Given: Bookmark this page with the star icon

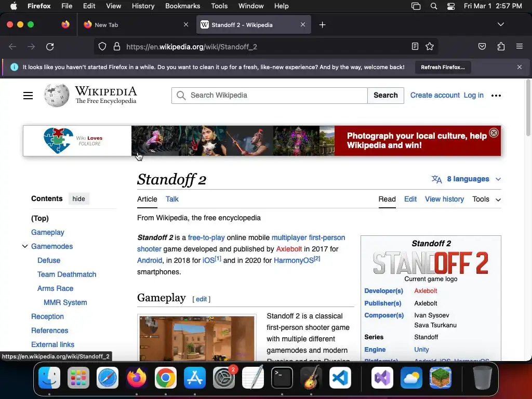Looking at the screenshot, I should pos(430,46).
